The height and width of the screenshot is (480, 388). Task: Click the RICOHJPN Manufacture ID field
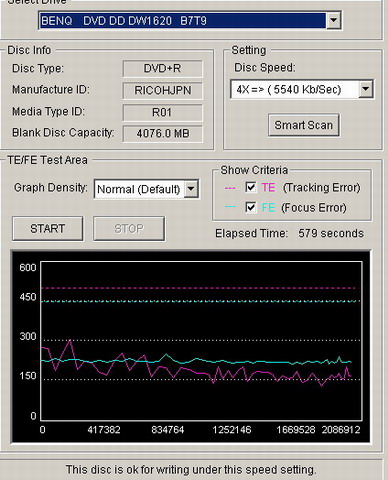tap(162, 90)
